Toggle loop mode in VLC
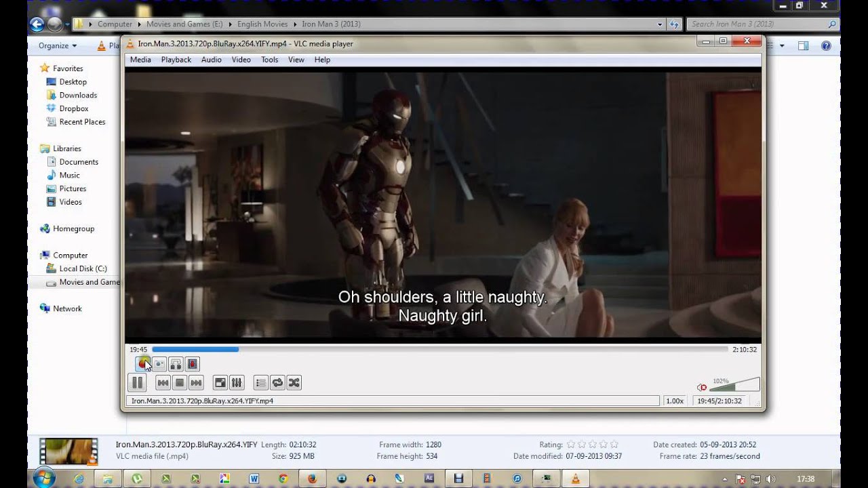Screen dimensions: 868x488 click(x=277, y=383)
